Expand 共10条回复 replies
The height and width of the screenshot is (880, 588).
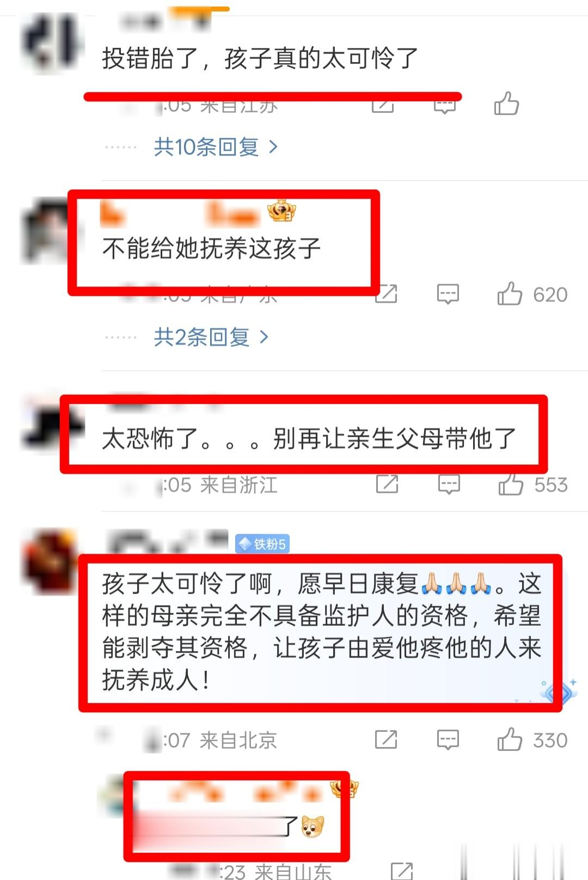pos(216,146)
